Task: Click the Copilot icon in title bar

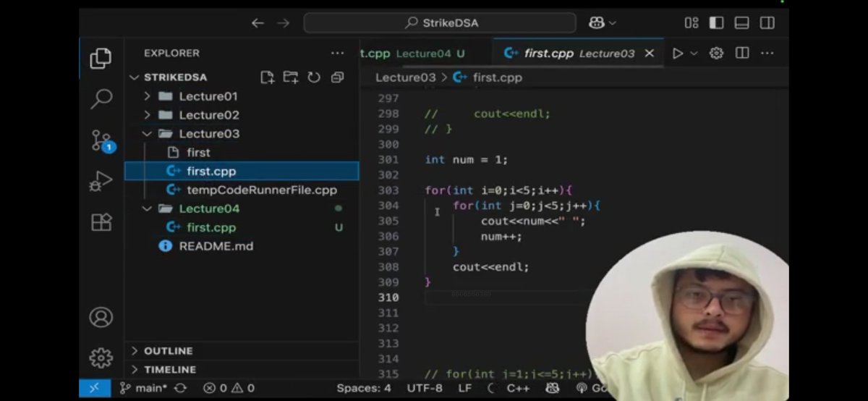Action: click(x=597, y=23)
